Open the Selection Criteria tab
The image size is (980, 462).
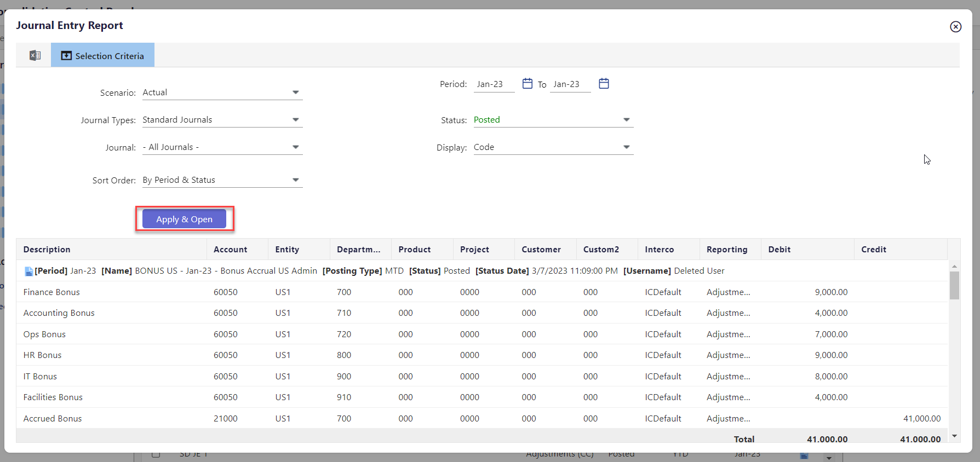point(102,55)
